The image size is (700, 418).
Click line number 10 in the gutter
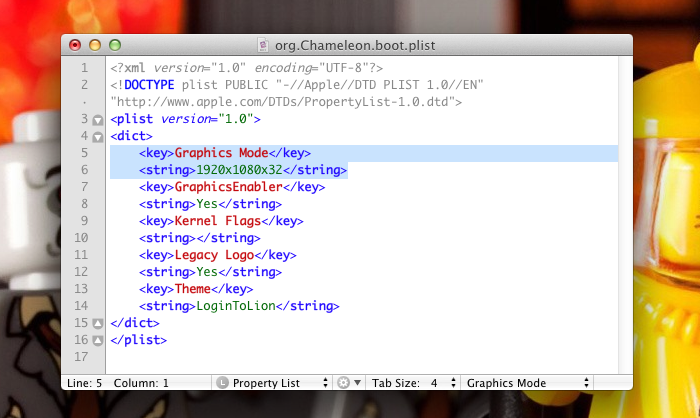click(81, 238)
